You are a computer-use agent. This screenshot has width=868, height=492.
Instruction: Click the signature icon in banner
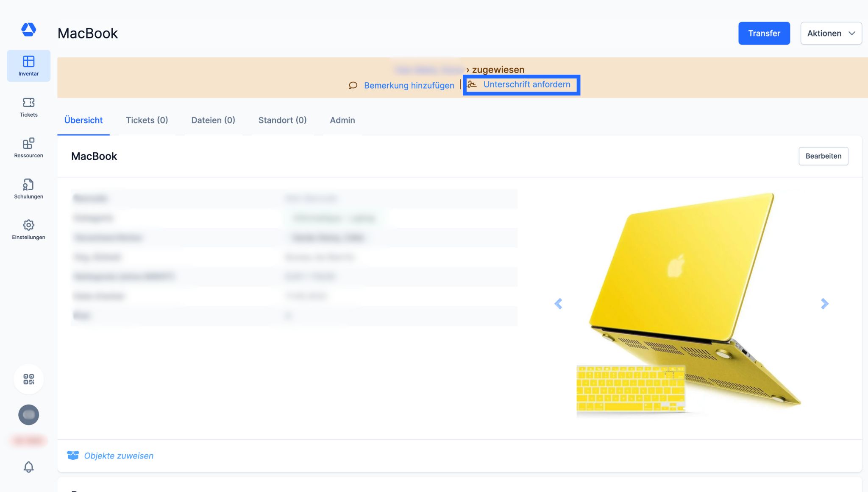(472, 84)
